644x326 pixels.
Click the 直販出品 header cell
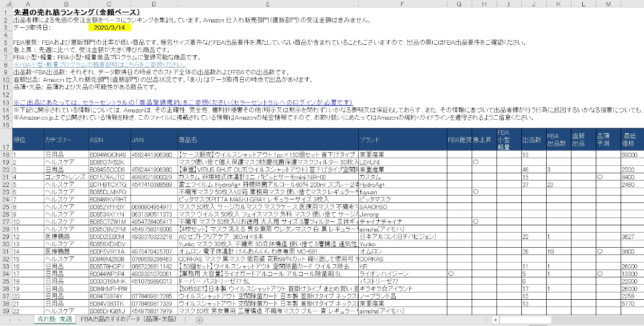[x=583, y=140]
